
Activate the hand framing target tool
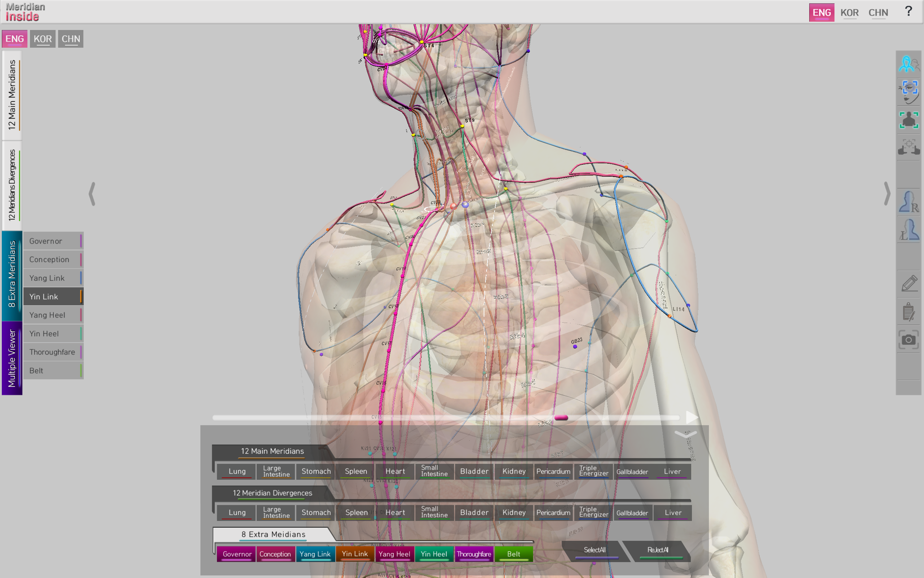(x=909, y=147)
